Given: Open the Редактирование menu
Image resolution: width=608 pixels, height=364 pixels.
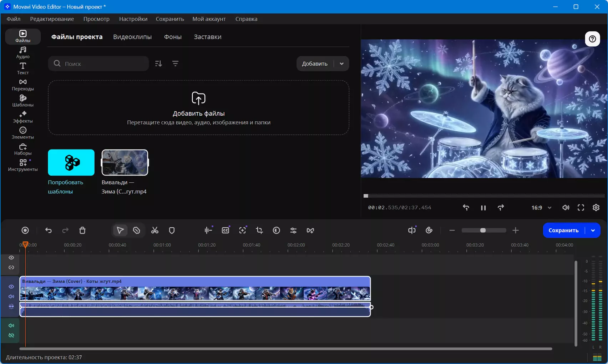Looking at the screenshot, I should click(x=52, y=19).
